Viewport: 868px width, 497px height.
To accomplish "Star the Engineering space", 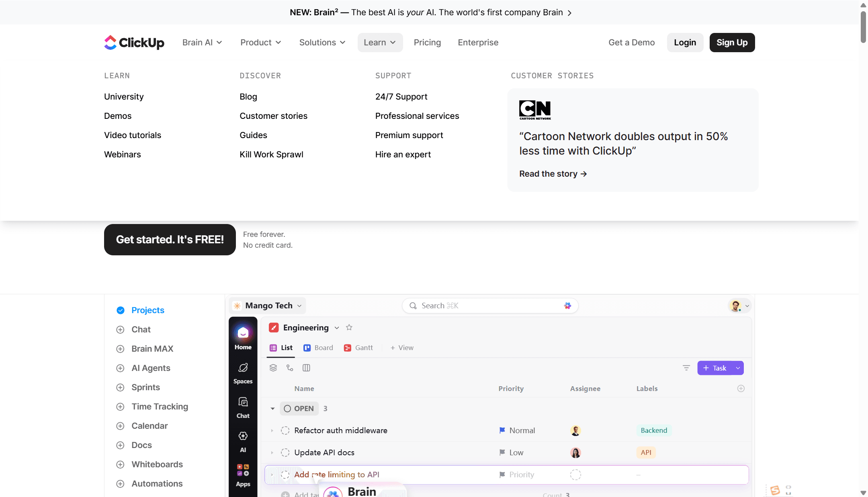I will pos(349,328).
